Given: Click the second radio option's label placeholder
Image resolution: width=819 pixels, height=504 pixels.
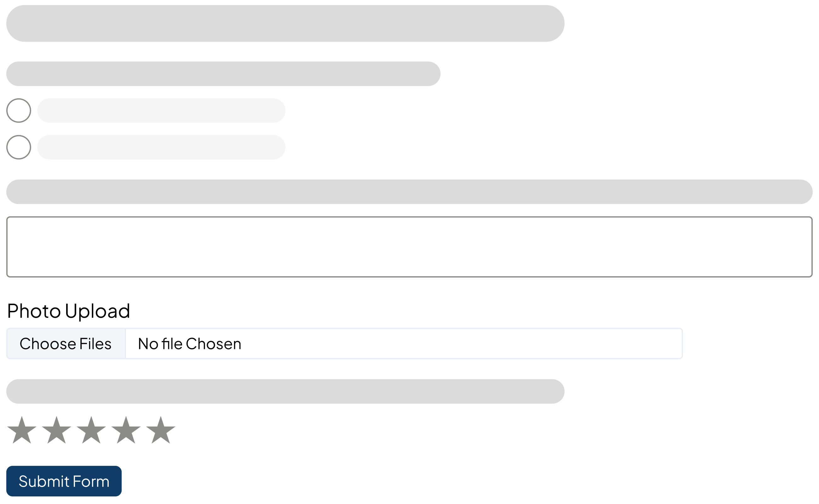Looking at the screenshot, I should click(x=161, y=147).
